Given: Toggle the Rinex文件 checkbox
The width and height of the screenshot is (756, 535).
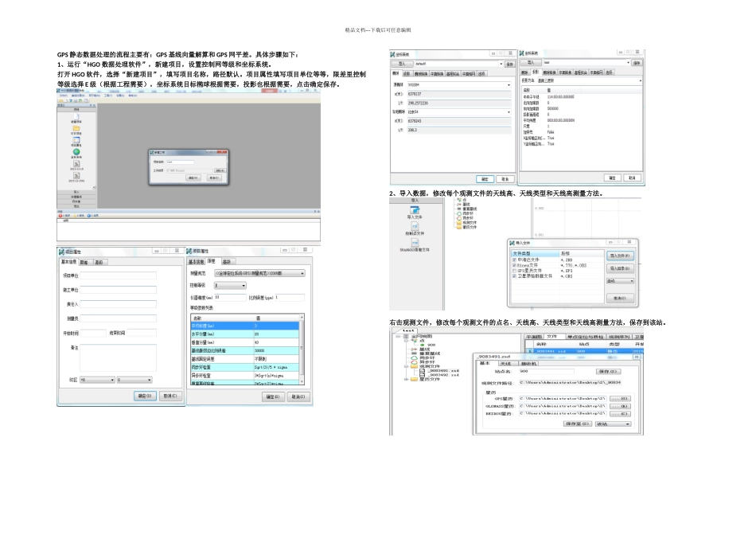Looking at the screenshot, I should coord(514,265).
